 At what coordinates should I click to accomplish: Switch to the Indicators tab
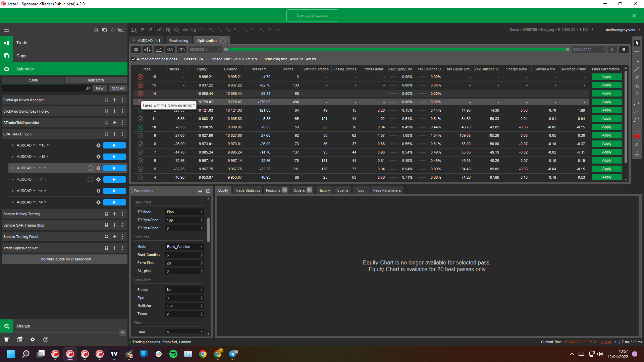[96, 80]
